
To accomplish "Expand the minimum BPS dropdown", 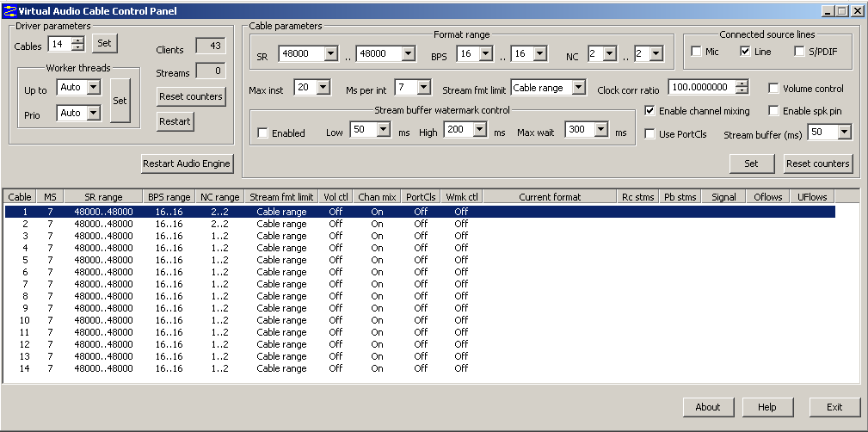I will pyautogui.click(x=485, y=53).
